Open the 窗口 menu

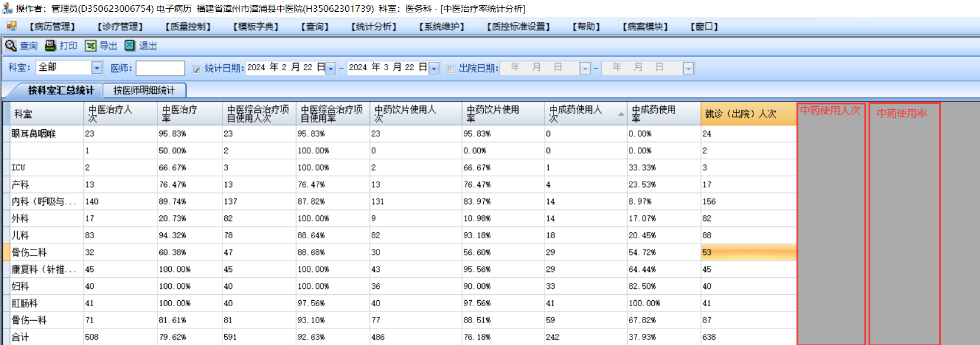pyautogui.click(x=704, y=27)
